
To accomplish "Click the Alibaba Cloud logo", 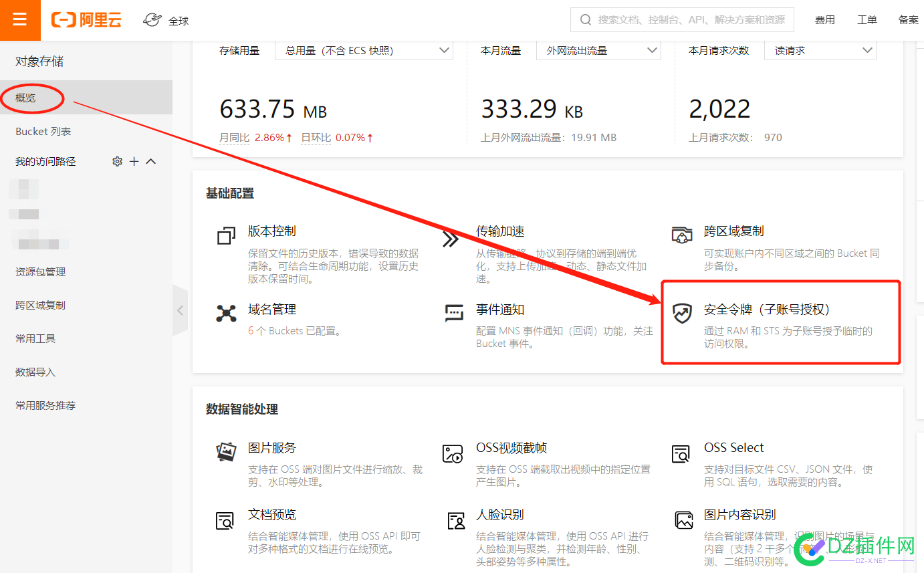I will (87, 20).
